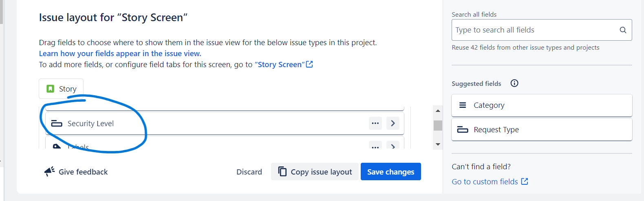Select the Security Level field row
Screen dimensions: 644x201
225,123
